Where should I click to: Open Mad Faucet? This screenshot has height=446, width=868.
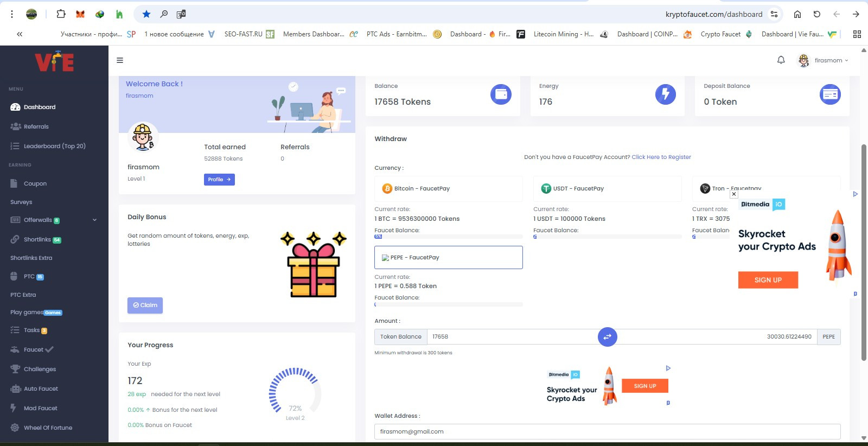coord(40,408)
